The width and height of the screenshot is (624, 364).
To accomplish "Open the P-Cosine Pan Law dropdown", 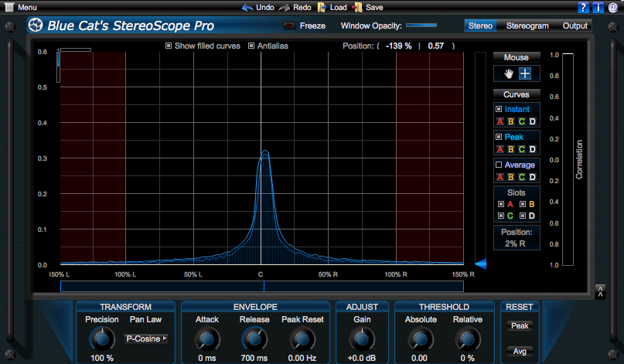I will (x=146, y=338).
